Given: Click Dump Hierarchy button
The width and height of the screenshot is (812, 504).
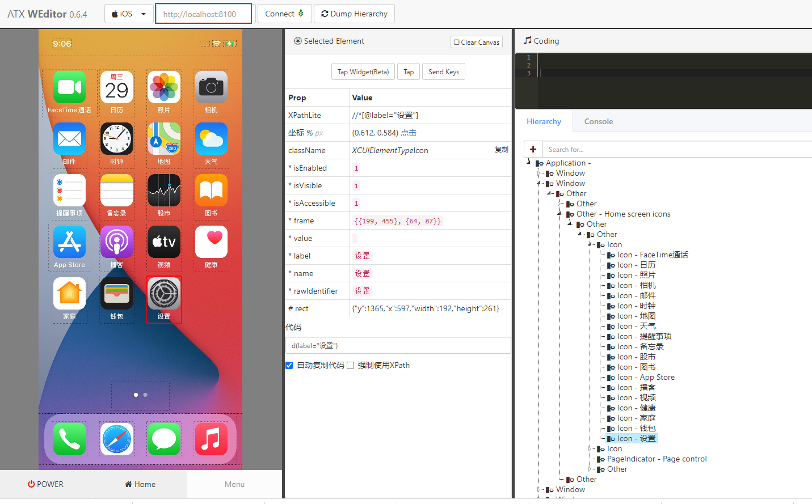Looking at the screenshot, I should coord(354,14).
